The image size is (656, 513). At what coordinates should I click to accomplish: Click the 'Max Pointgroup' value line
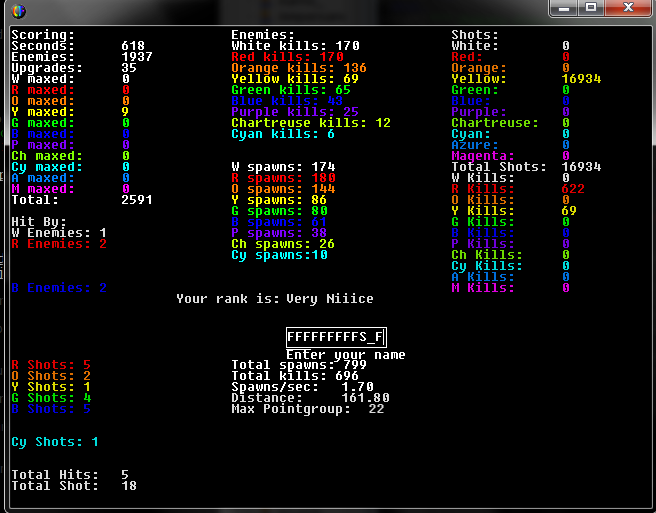(x=307, y=409)
